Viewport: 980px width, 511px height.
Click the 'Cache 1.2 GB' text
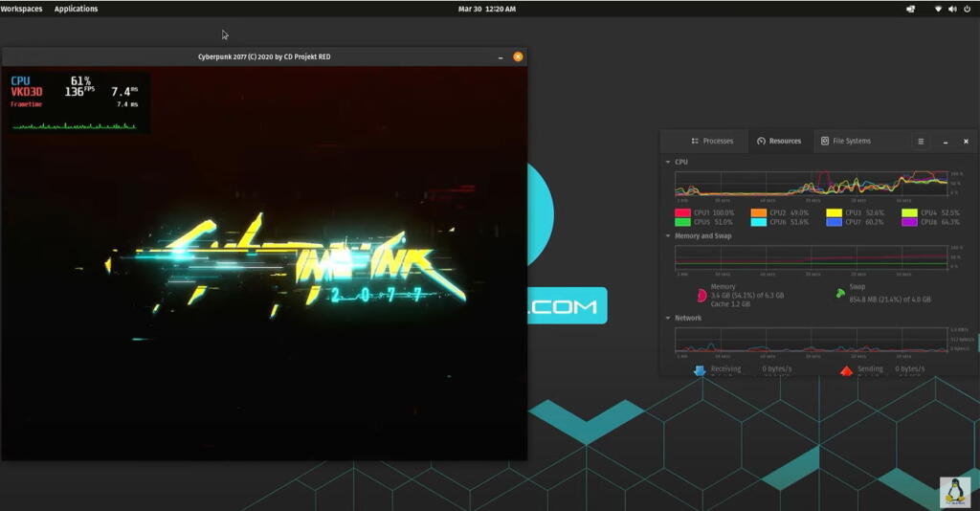[730, 304]
